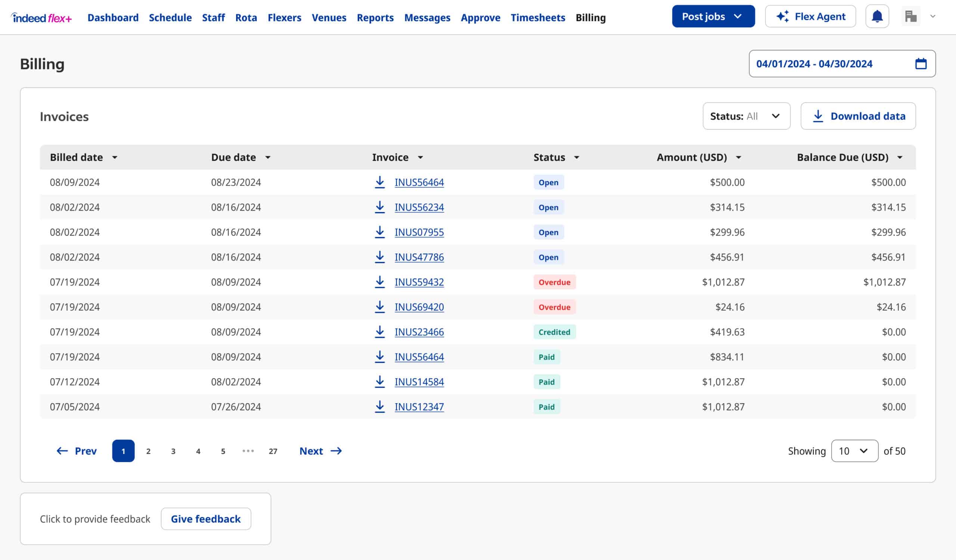This screenshot has width=956, height=560.
Task: Open notifications via the bell icon
Action: (x=877, y=16)
